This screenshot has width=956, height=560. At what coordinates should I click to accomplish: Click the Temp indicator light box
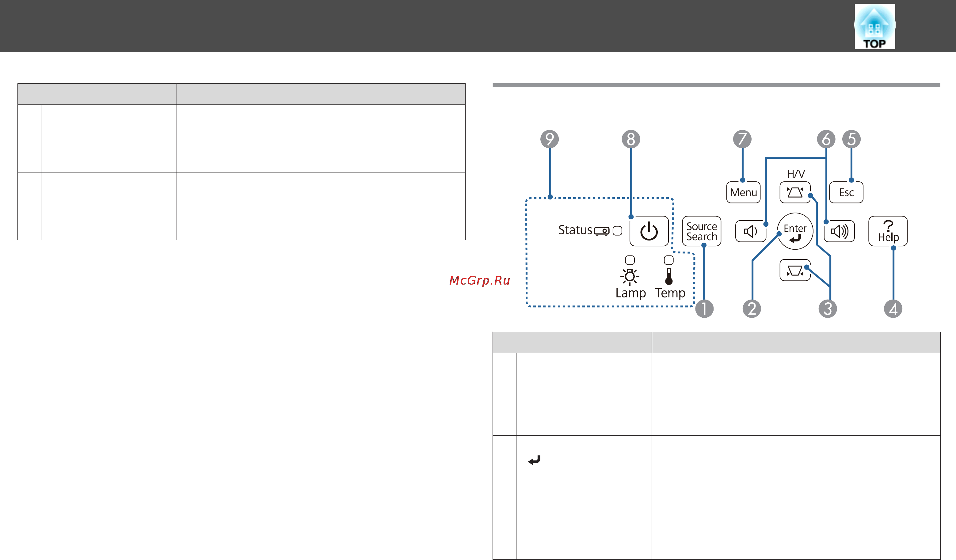click(669, 260)
